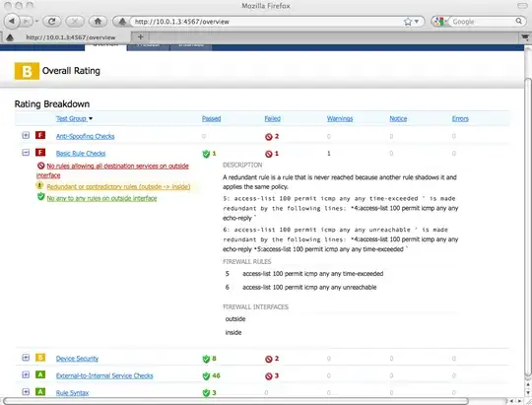Open a new tab with plus button
Screen dimensions: 532x405
pos(141,36)
